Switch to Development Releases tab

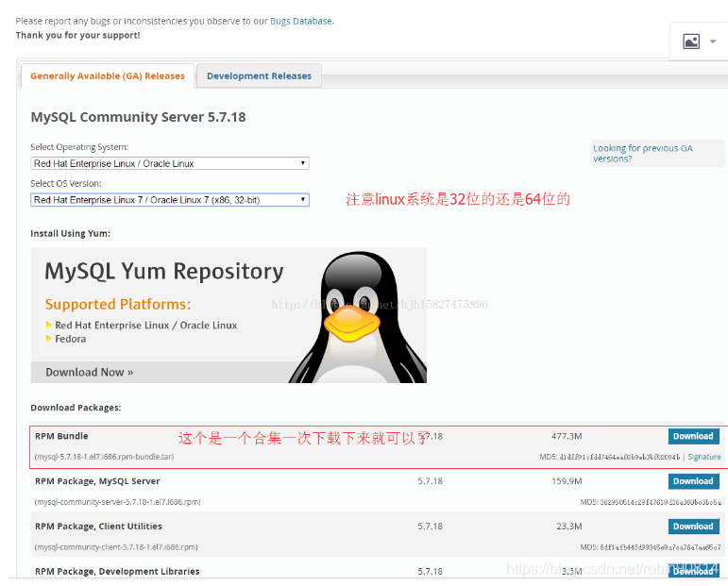(259, 75)
